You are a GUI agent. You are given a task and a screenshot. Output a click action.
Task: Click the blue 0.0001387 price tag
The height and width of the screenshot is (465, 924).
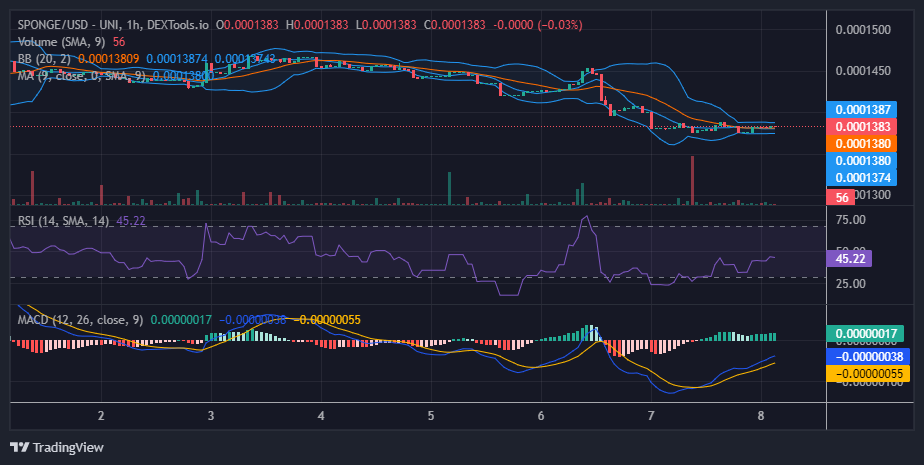pos(862,109)
